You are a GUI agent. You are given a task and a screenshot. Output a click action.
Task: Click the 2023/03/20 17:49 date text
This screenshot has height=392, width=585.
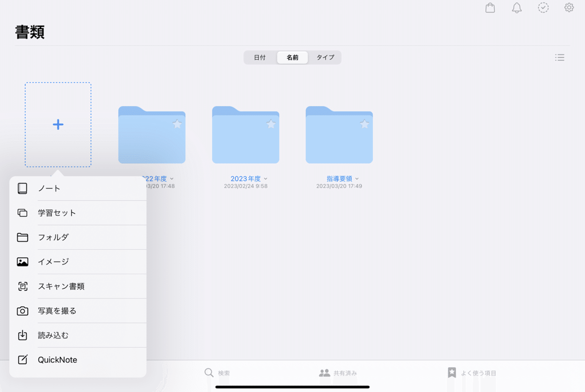[339, 186]
